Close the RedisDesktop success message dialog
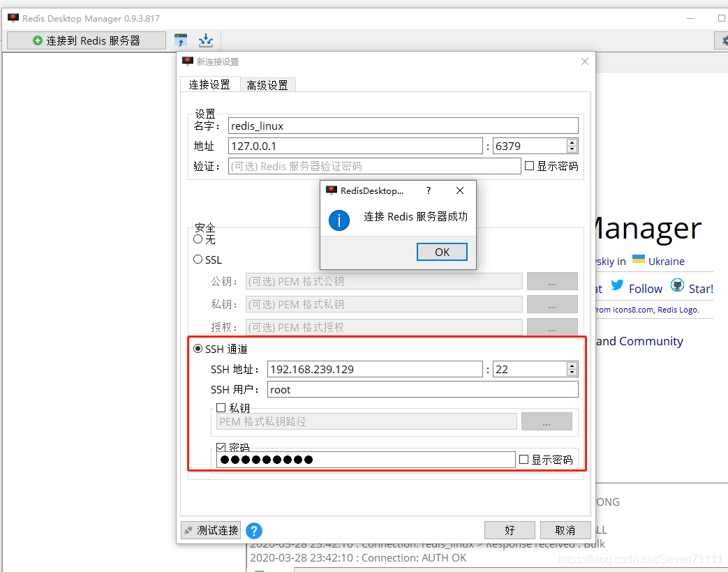This screenshot has height=572, width=728. tap(460, 190)
